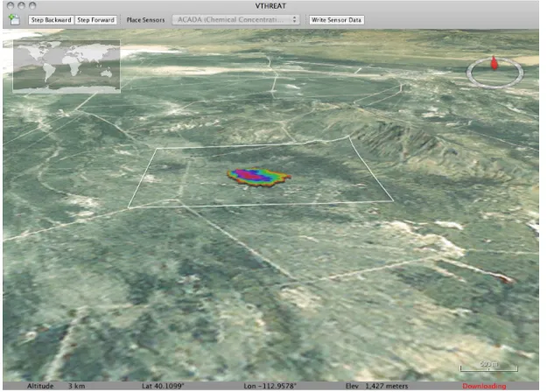Click the Elev 1,427 meters readout

pos(376,386)
